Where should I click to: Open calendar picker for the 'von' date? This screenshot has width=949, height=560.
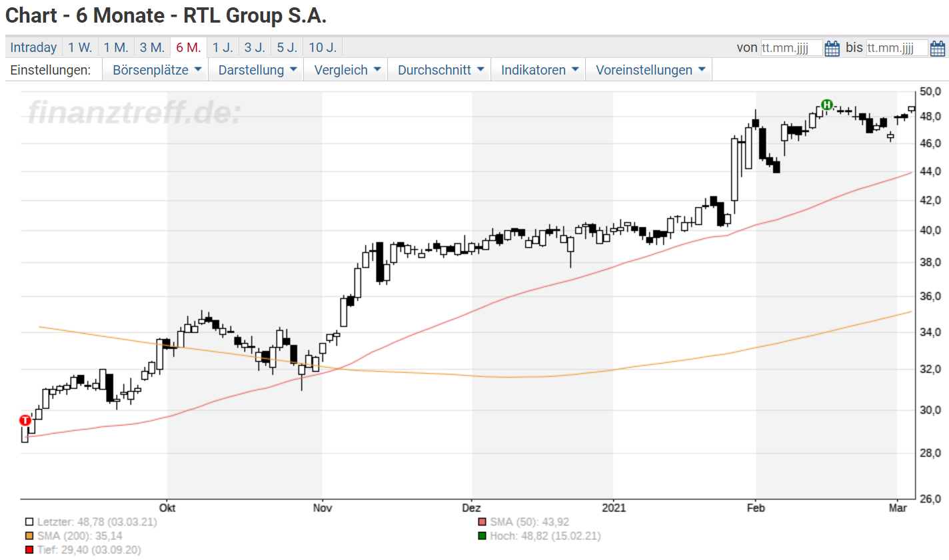click(x=832, y=48)
